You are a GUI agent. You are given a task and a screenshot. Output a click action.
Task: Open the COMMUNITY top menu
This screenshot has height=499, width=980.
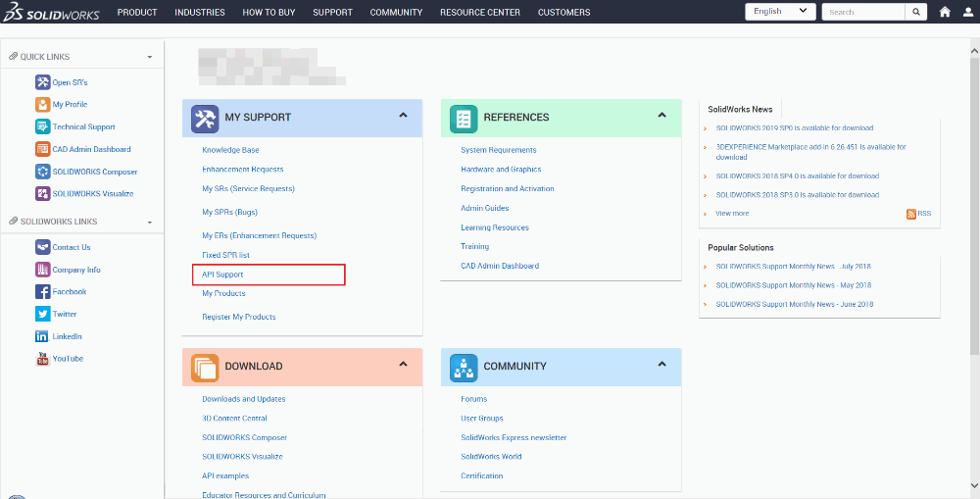pyautogui.click(x=396, y=12)
